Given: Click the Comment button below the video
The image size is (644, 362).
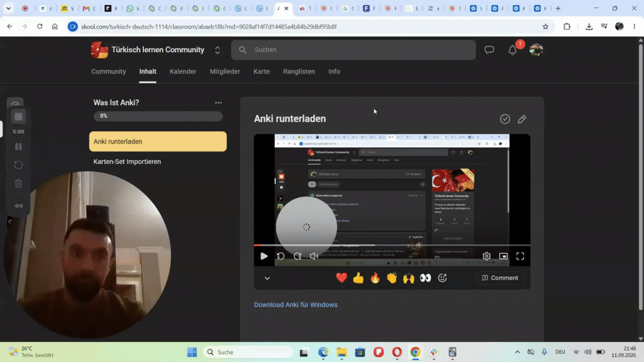Looking at the screenshot, I should pos(500,278).
